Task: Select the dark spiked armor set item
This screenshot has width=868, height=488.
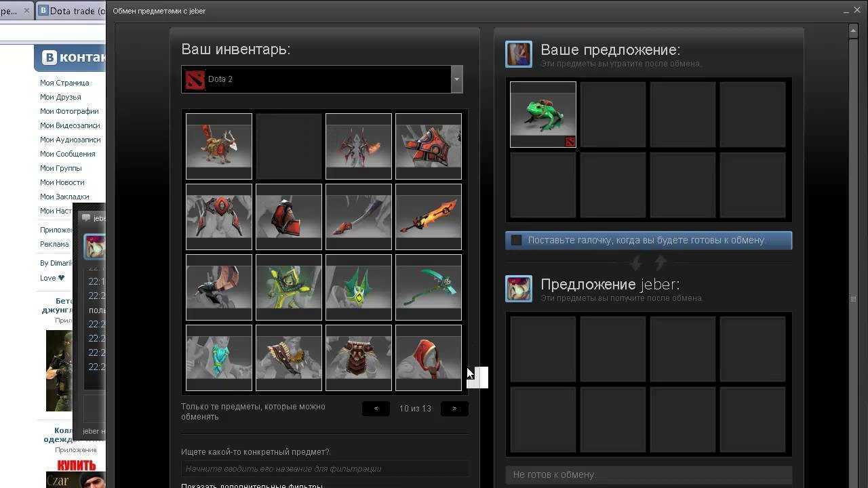Action: point(359,146)
